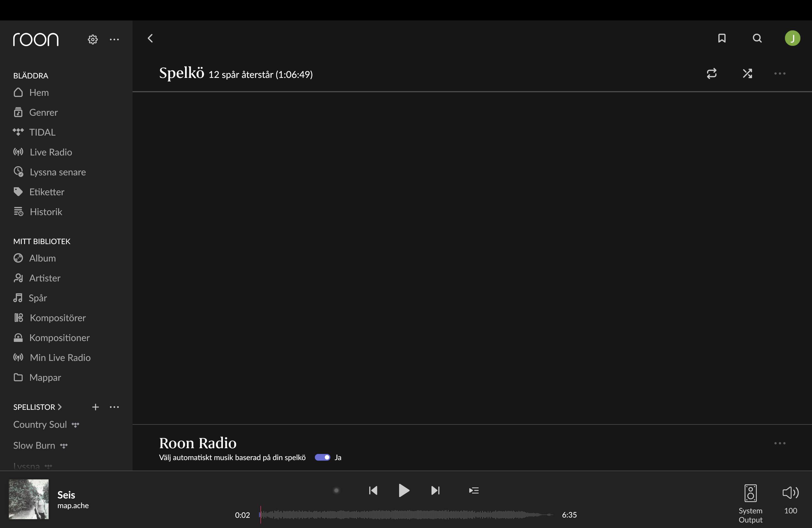Viewport: 812px width, 528px height.
Task: Add a new playlist with plus
Action: click(96, 407)
